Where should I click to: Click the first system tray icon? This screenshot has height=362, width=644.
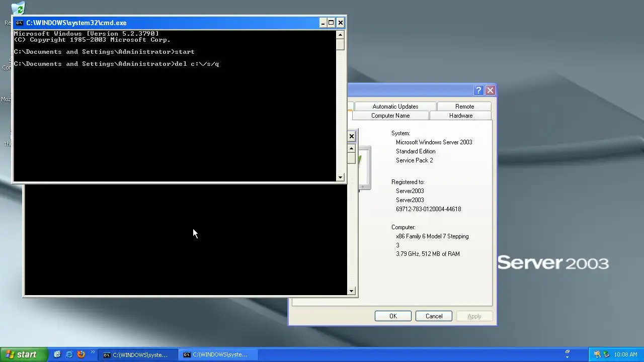click(597, 354)
